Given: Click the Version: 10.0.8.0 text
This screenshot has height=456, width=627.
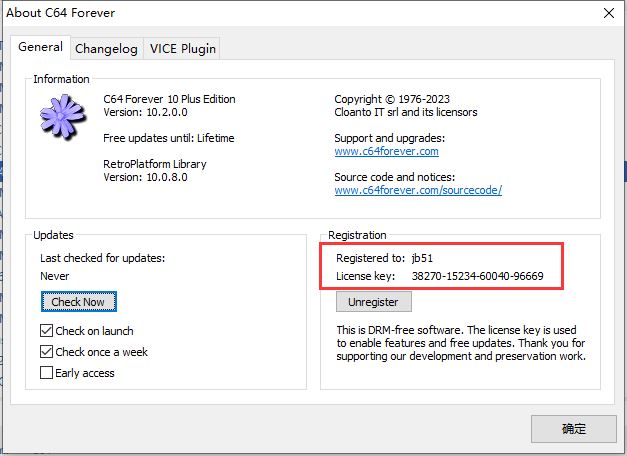Looking at the screenshot, I should [x=145, y=177].
